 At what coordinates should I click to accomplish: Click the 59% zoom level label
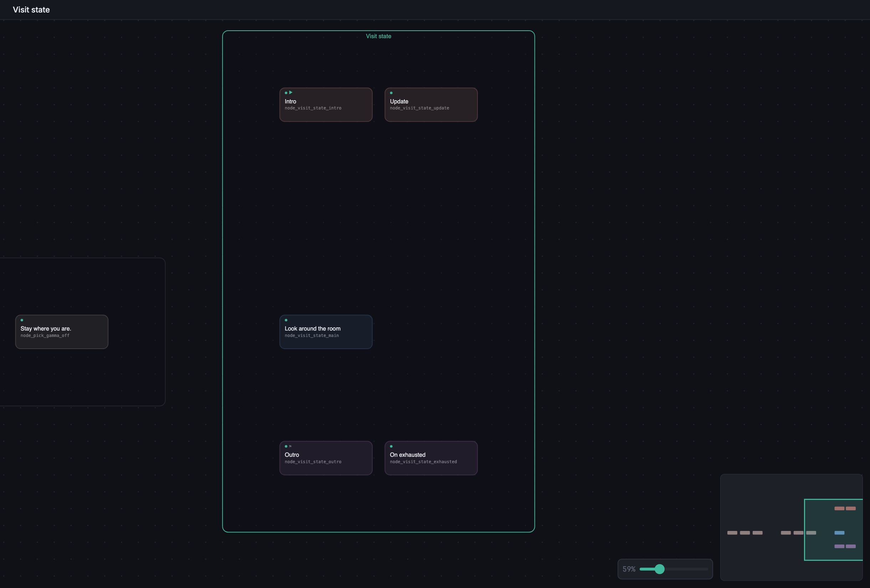[629, 569]
